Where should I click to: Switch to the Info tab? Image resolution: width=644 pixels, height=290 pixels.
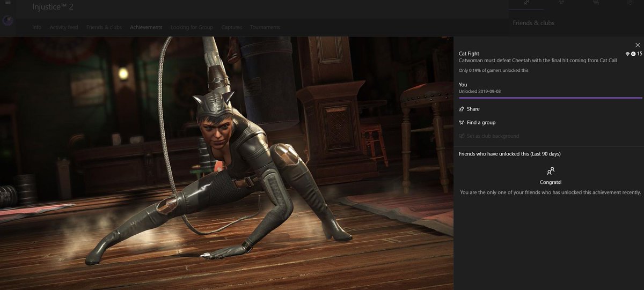click(x=36, y=27)
